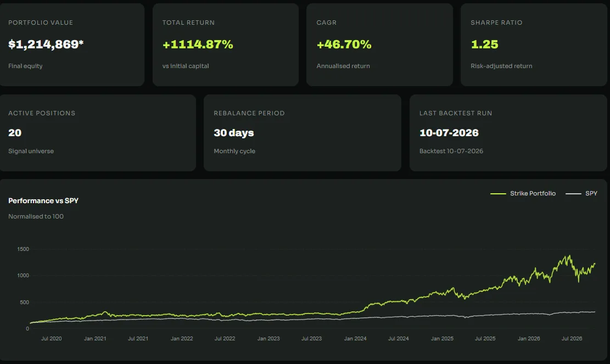Click the 'Signal universe' caption
Viewport: 610px width, 364px height.
pyautogui.click(x=31, y=151)
